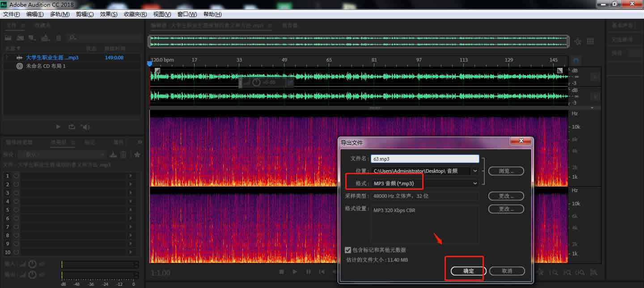Open 位置 folder path dropdown

pyautogui.click(x=475, y=171)
